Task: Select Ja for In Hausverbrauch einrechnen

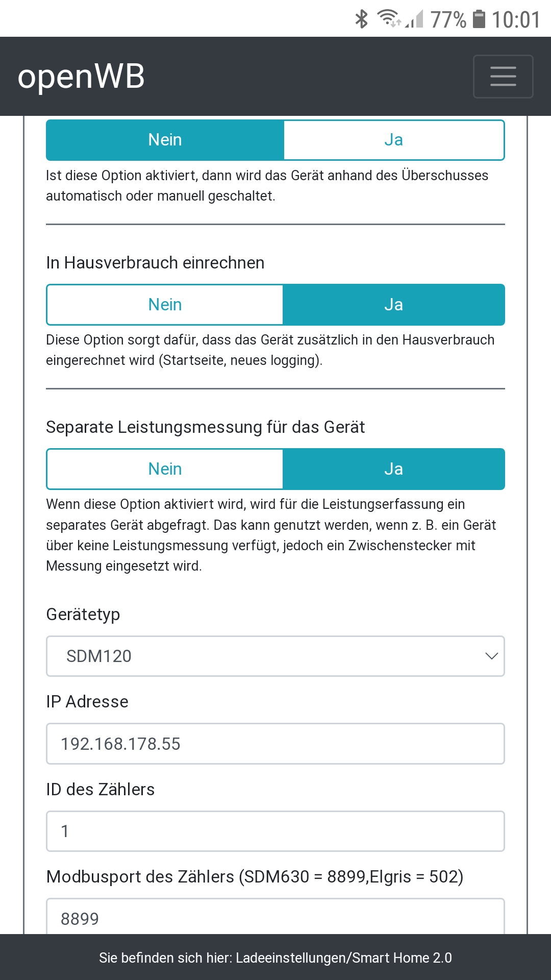Action: tap(393, 305)
